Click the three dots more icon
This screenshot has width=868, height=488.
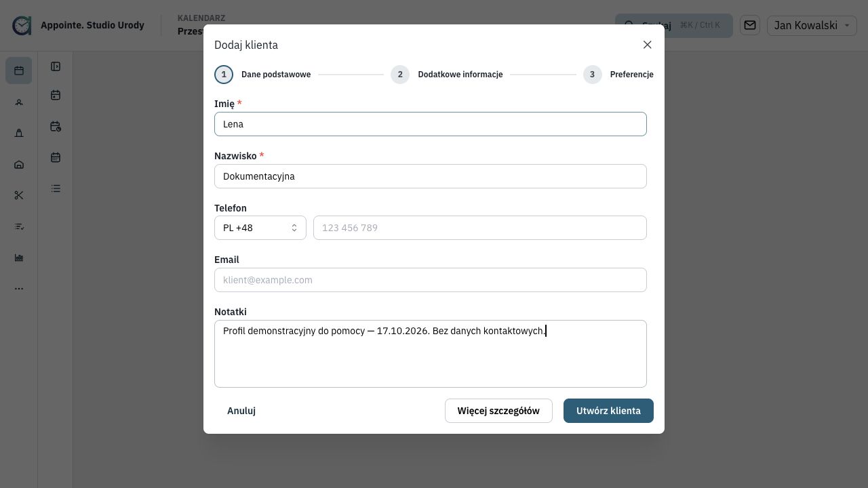coord(19,289)
